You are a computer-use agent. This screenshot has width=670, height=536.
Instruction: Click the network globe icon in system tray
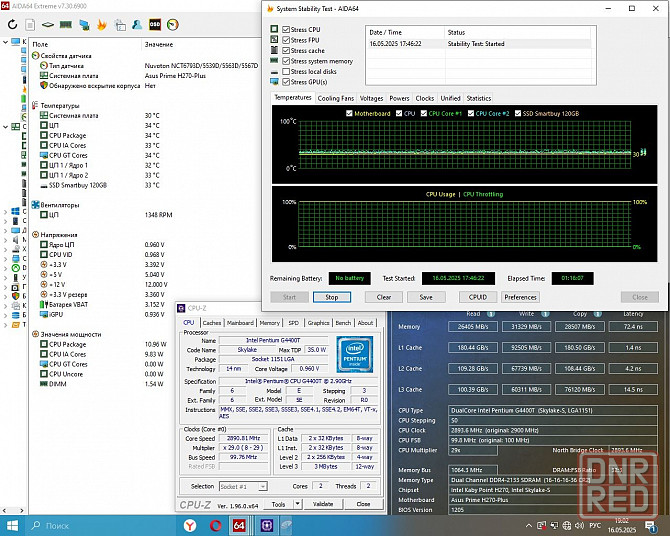[x=567, y=525]
